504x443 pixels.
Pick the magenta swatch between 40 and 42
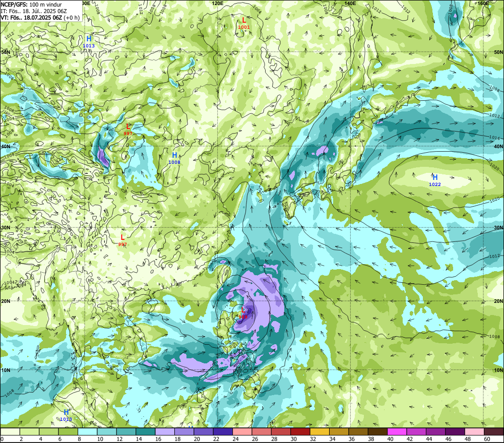point(397,431)
